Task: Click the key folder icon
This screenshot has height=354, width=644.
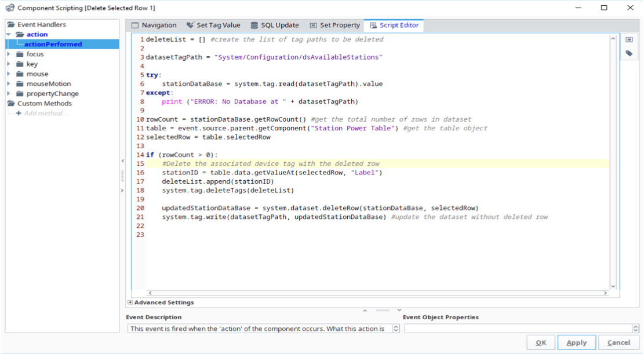Action: 20,64
